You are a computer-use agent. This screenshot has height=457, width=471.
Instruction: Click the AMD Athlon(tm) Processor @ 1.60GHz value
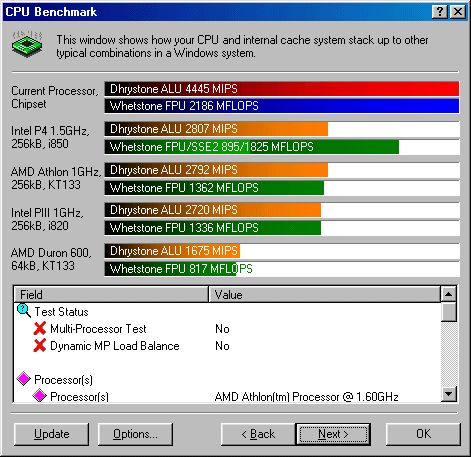306,397
